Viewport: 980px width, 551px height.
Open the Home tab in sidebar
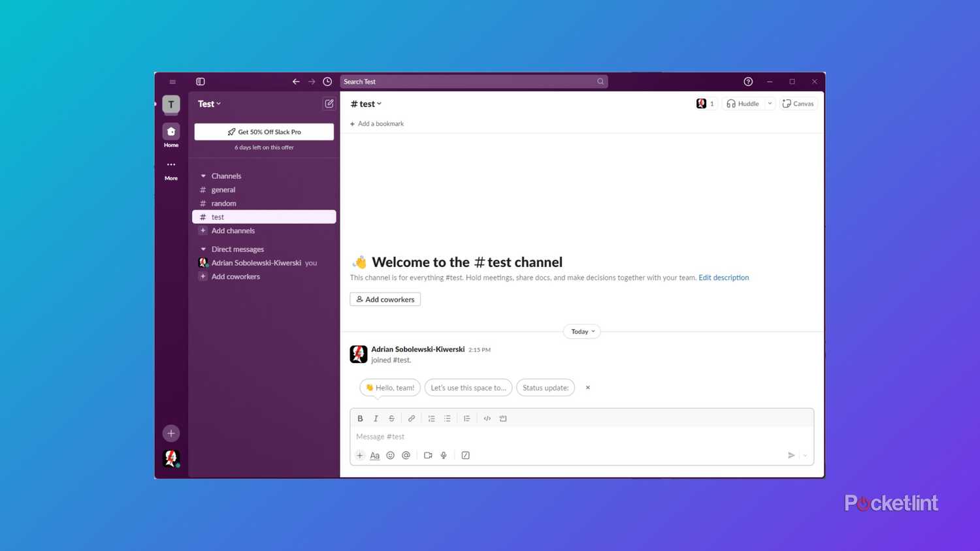[x=171, y=135]
